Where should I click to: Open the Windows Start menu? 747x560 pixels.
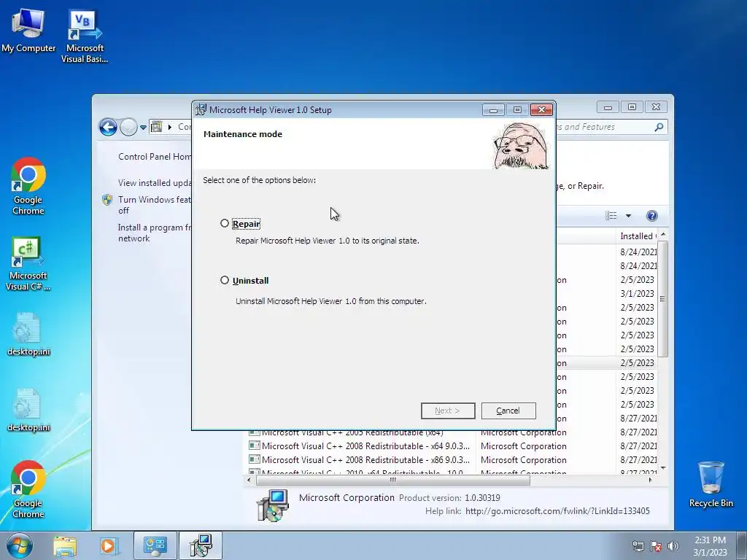click(20, 545)
